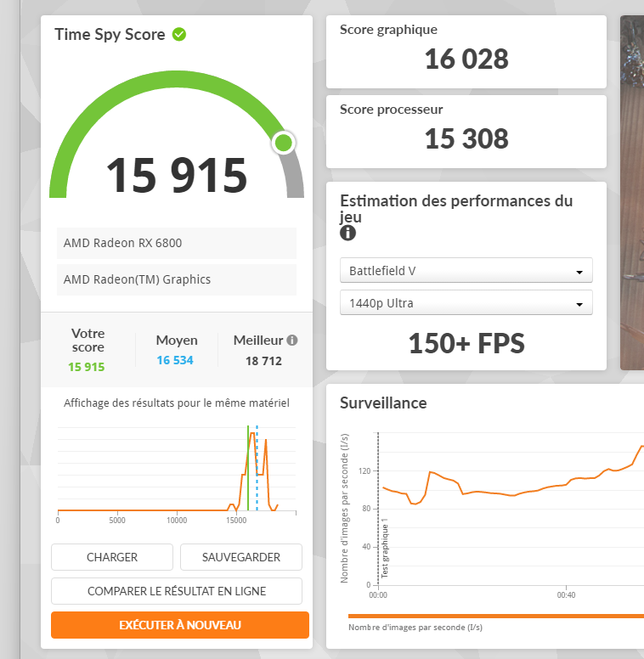
Task: Open game performance estimation info icon
Action: tap(347, 233)
